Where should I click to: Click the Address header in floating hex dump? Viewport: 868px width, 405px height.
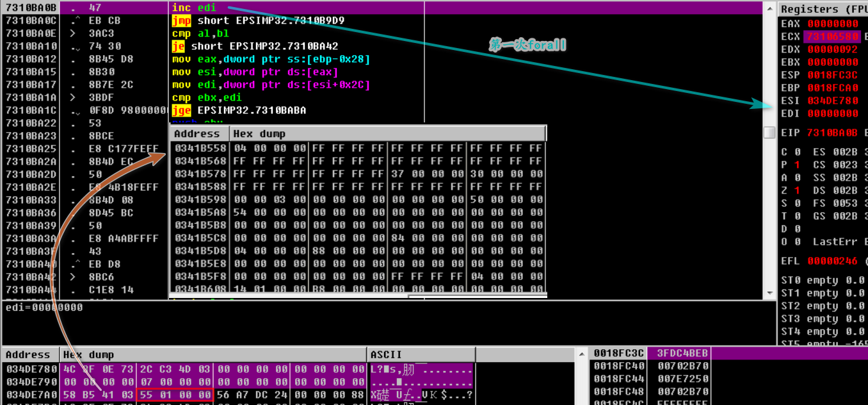point(198,133)
